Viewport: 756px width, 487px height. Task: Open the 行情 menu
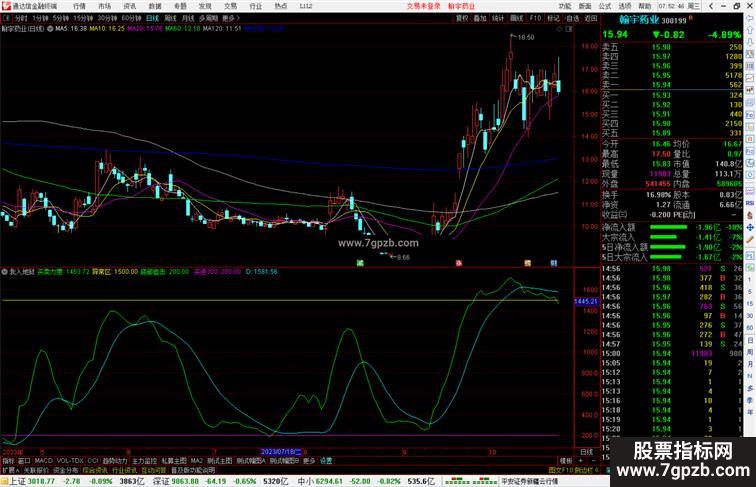point(80,6)
